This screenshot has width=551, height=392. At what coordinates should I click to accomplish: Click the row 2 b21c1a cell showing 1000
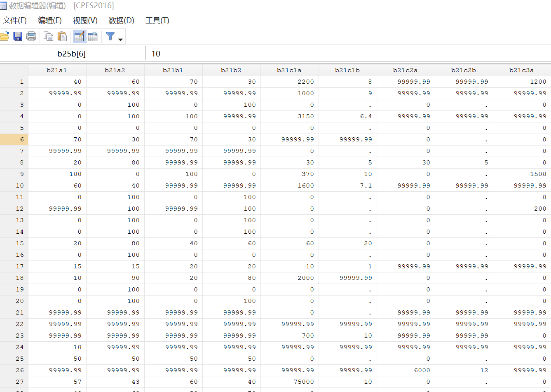[x=289, y=93]
